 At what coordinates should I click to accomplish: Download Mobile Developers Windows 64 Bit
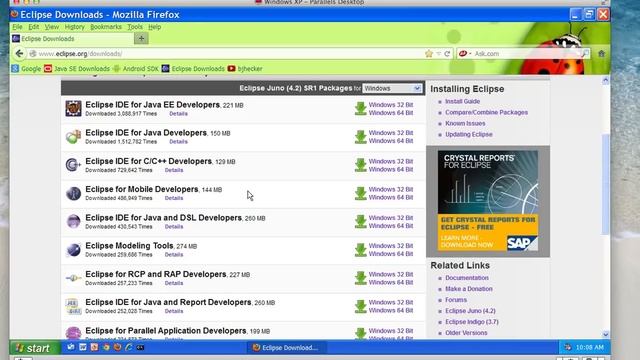[391, 197]
